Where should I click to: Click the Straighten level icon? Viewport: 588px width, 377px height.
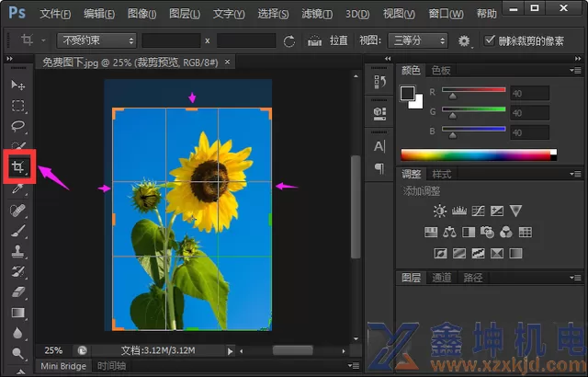[x=314, y=40]
